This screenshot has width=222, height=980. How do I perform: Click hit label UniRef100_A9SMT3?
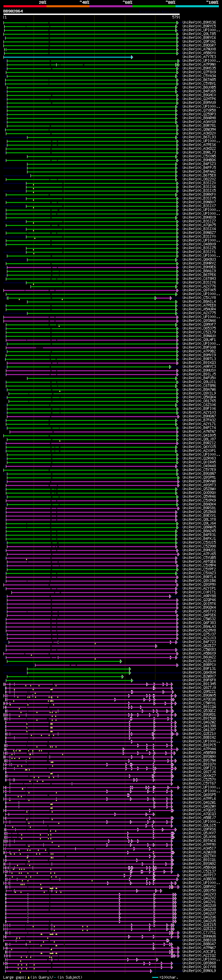pyautogui.click(x=199, y=485)
